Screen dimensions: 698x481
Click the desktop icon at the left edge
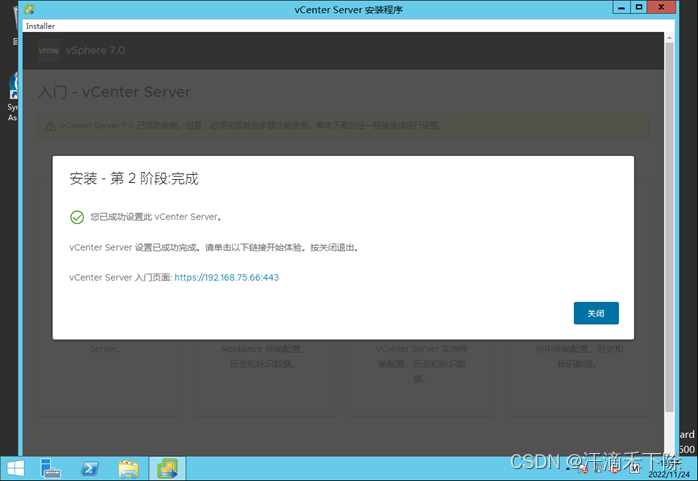[x=14, y=88]
